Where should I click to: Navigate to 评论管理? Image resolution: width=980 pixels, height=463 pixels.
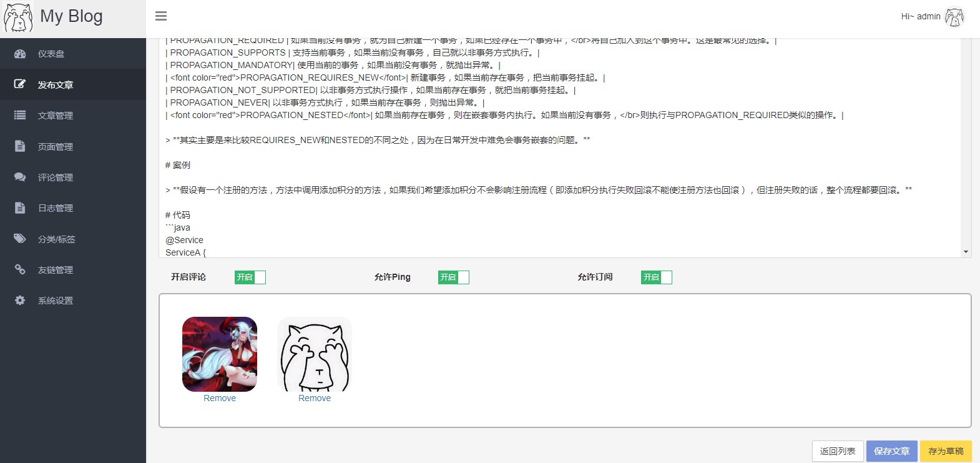pyautogui.click(x=73, y=177)
